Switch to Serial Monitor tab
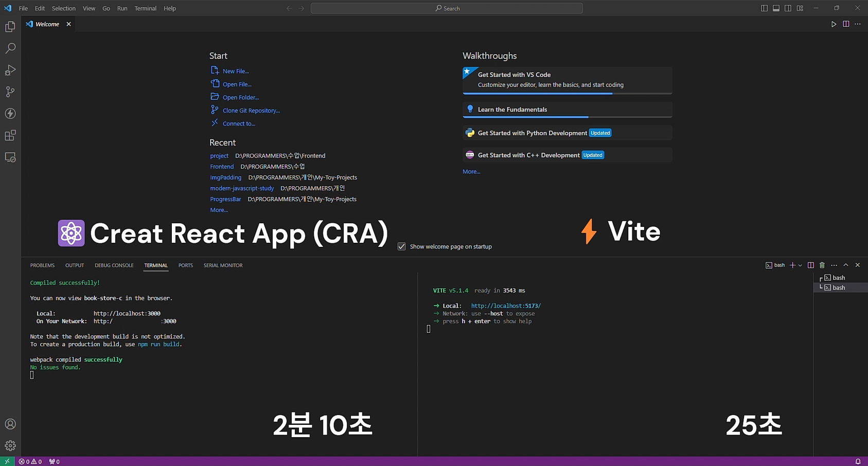The height and width of the screenshot is (466, 868). click(223, 265)
